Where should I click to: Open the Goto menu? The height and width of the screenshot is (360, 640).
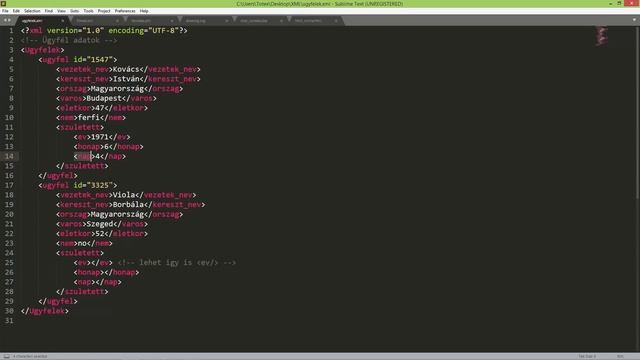[74, 11]
